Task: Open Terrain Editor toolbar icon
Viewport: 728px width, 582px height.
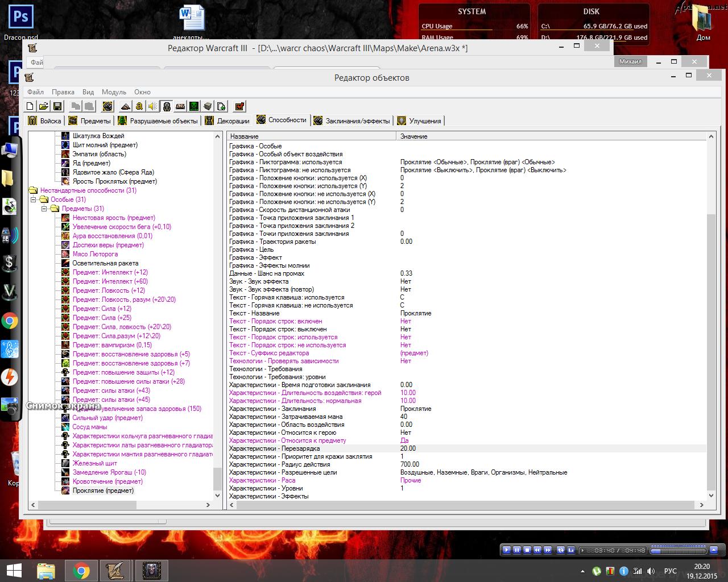Action: [126, 106]
